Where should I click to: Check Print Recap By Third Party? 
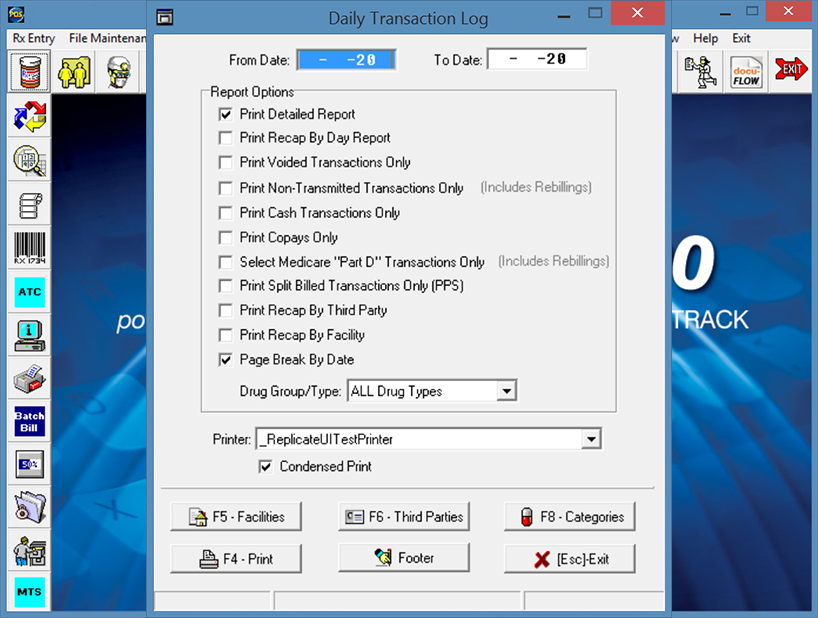(x=226, y=310)
